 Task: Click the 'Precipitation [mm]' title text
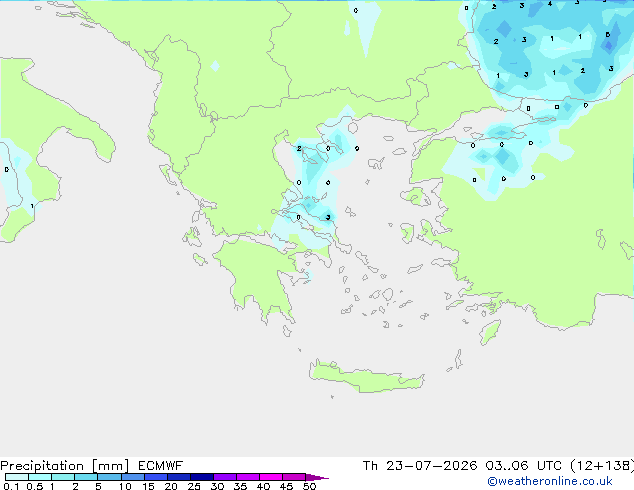tap(64, 466)
